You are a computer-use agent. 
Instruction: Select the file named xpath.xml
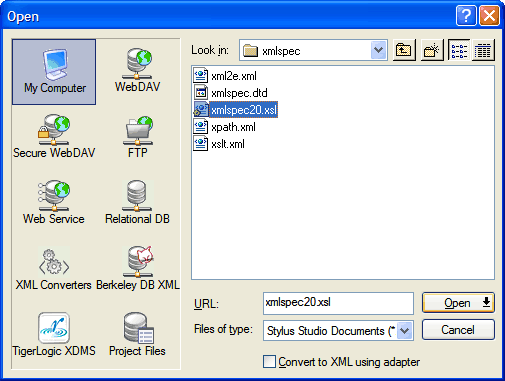pyautogui.click(x=233, y=127)
